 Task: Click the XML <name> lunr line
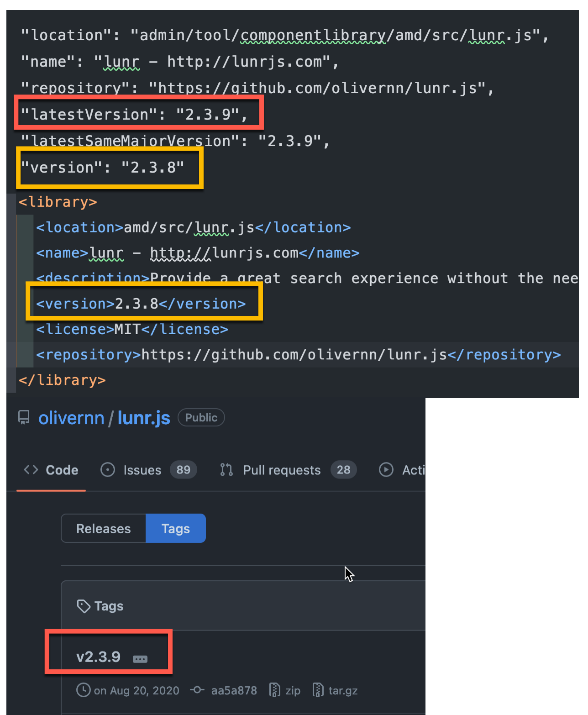point(198,252)
